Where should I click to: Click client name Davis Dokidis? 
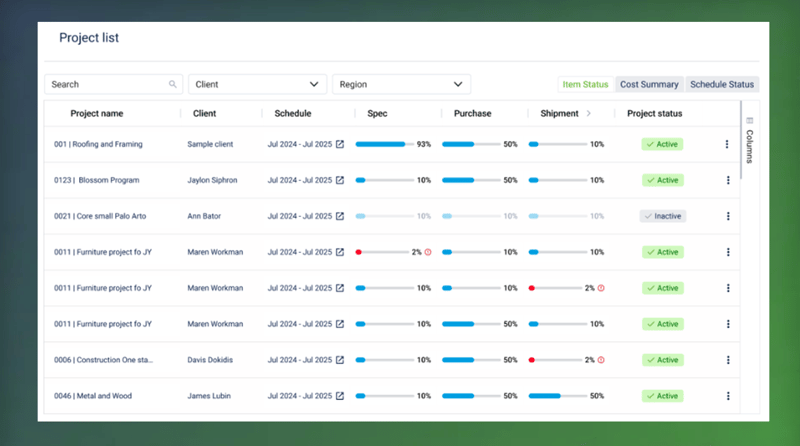(x=210, y=360)
